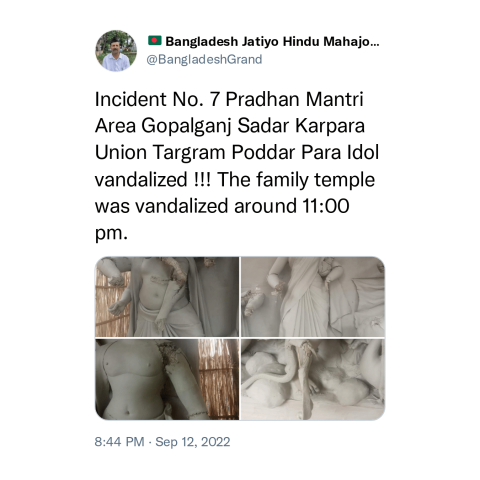Screen dimensions: 480x480
Task: Click the 8:44 PM timestamp
Action: point(119,442)
